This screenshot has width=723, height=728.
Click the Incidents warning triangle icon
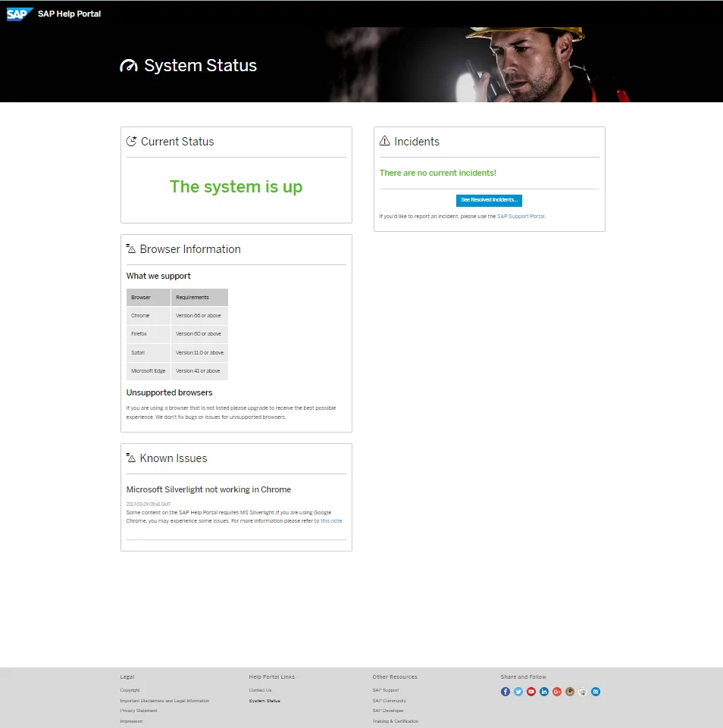click(x=384, y=141)
